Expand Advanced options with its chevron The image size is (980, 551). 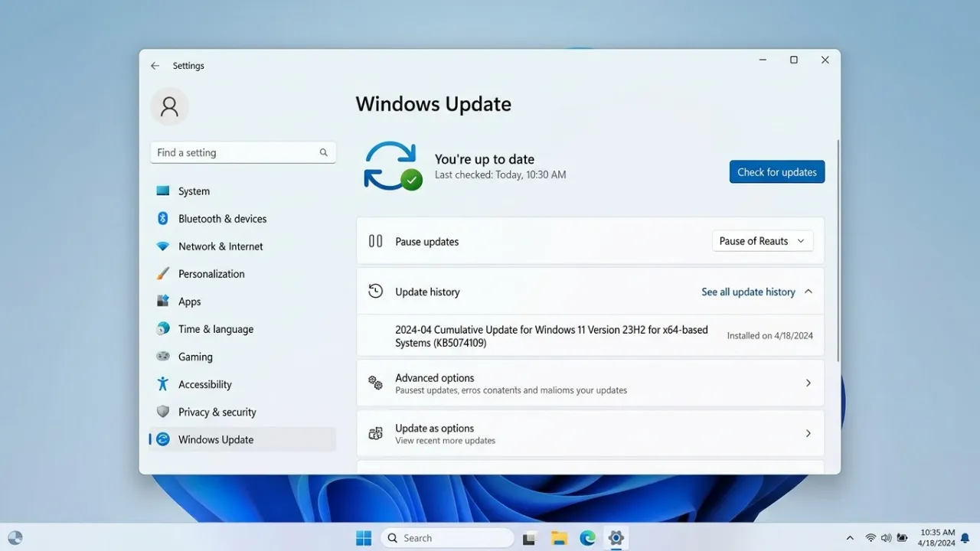click(x=808, y=383)
